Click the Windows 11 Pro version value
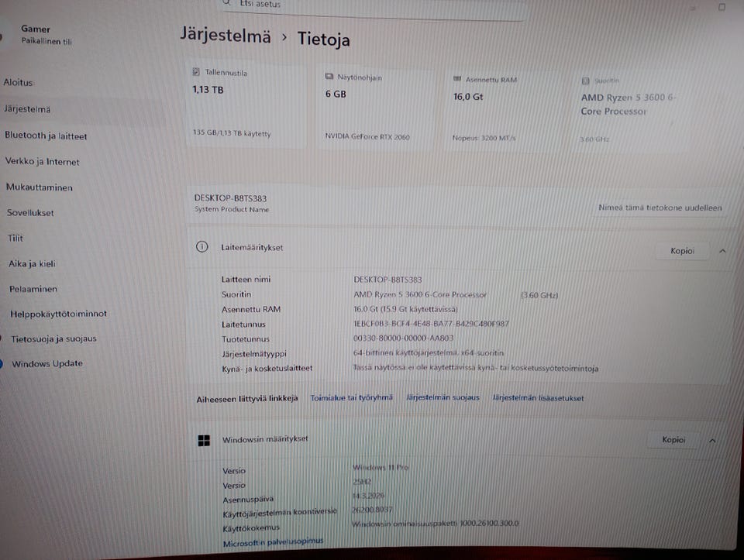This screenshot has width=744, height=560. [x=380, y=467]
